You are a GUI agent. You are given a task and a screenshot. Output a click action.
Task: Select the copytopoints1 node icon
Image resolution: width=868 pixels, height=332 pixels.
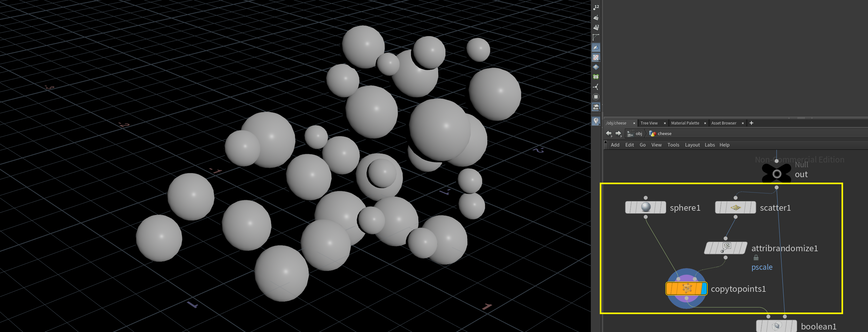click(686, 289)
